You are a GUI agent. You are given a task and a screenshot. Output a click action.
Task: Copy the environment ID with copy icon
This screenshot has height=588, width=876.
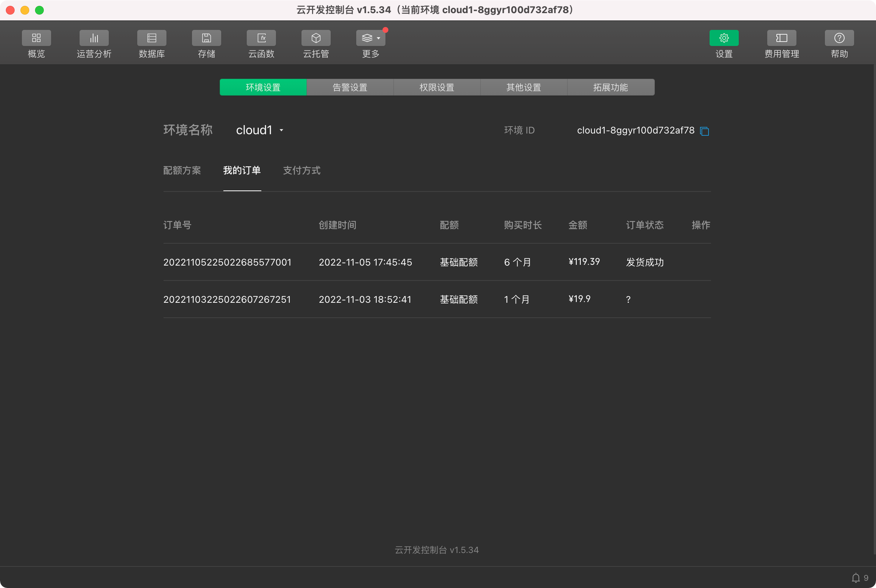(x=704, y=131)
